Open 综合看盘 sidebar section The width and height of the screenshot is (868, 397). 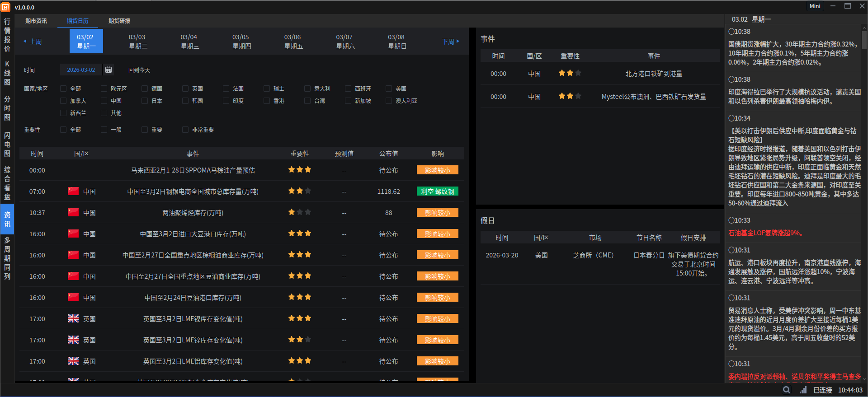point(7,183)
